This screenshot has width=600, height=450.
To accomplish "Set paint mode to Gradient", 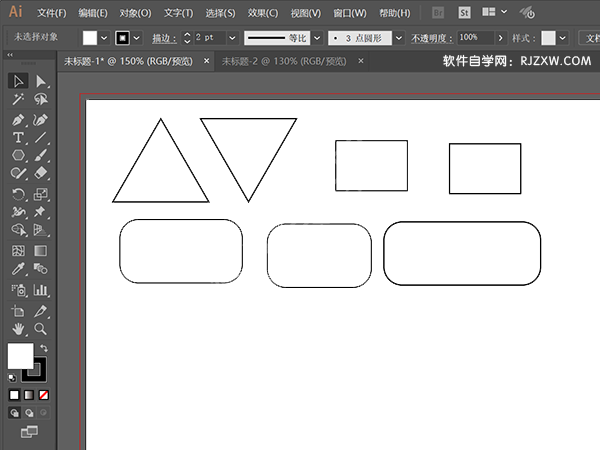I will 29,395.
